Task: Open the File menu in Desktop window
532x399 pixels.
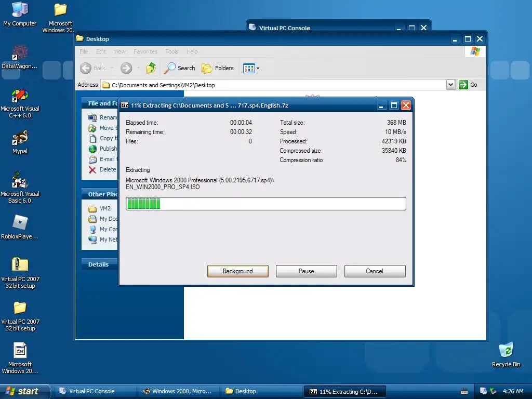Action: 84,51
